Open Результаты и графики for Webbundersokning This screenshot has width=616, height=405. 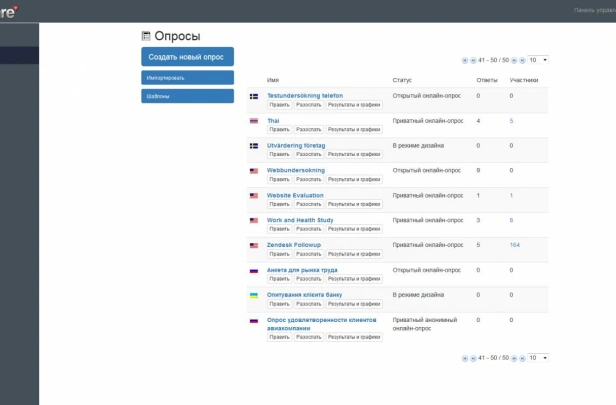pos(354,180)
